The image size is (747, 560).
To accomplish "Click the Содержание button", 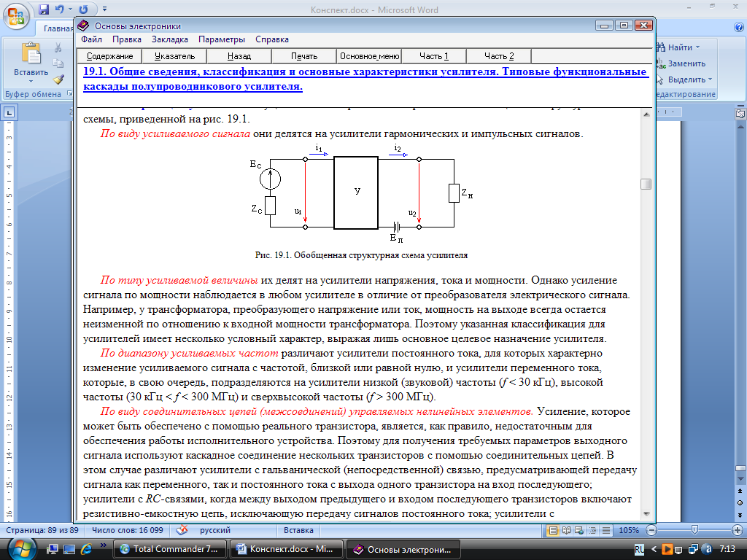I will tap(109, 56).
